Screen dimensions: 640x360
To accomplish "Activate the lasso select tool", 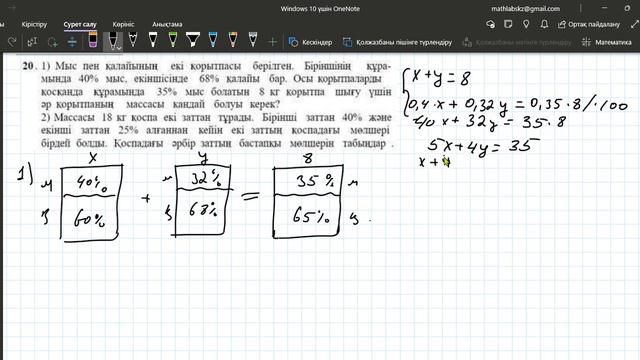I will click(x=52, y=42).
